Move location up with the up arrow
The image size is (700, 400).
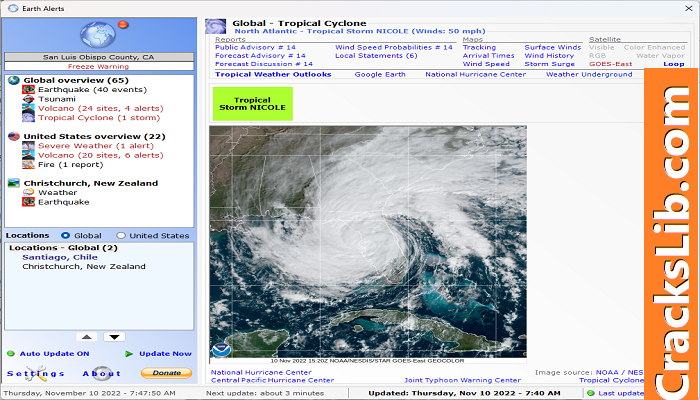coord(87,337)
